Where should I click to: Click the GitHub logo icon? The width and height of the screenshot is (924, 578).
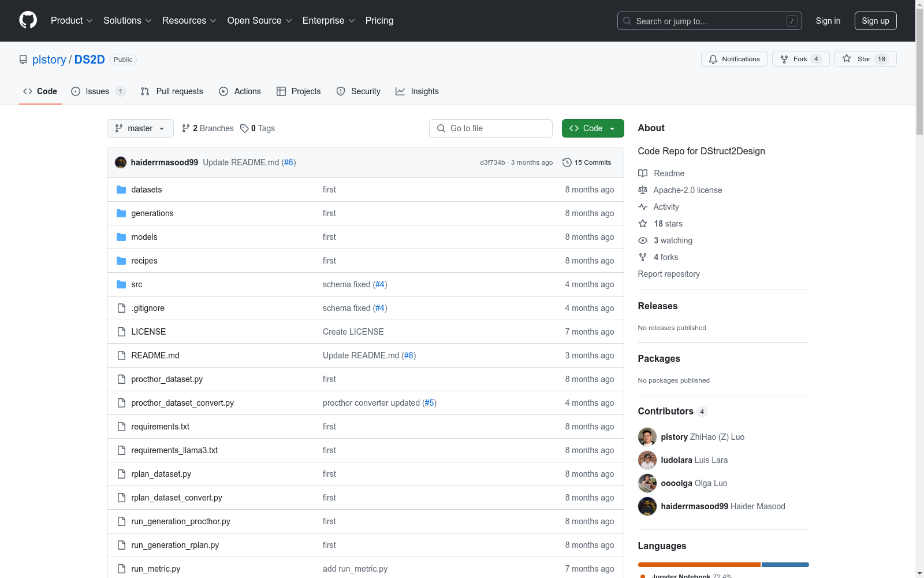pyautogui.click(x=28, y=20)
